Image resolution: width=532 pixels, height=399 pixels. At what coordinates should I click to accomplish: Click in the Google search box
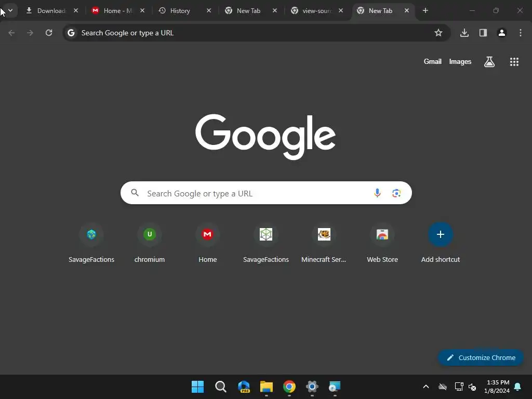[x=266, y=193]
